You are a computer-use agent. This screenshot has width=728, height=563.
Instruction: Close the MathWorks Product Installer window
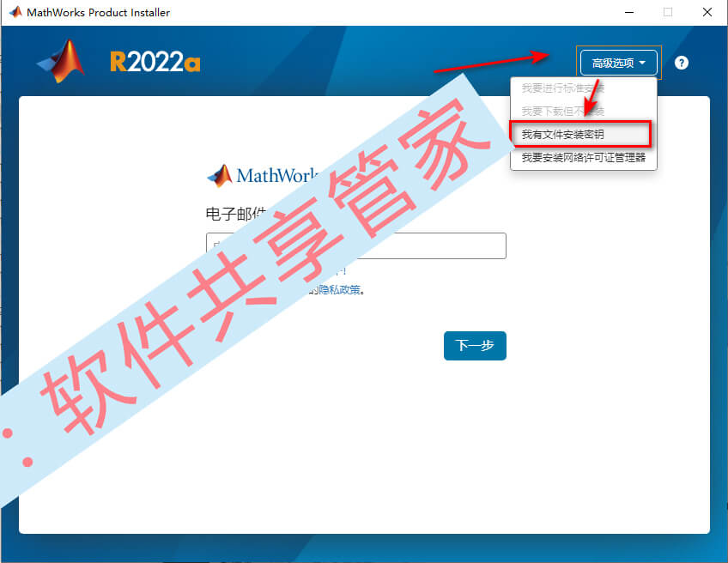(707, 13)
